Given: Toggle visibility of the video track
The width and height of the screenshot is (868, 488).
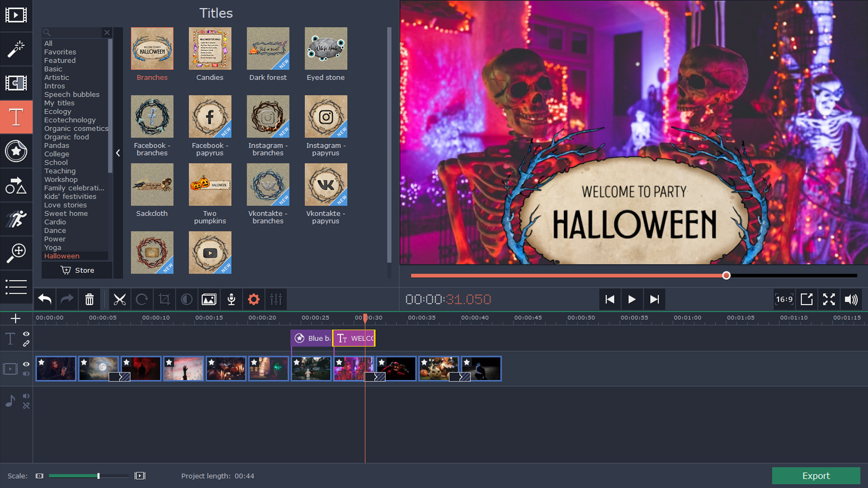Looking at the screenshot, I should pyautogui.click(x=26, y=364).
